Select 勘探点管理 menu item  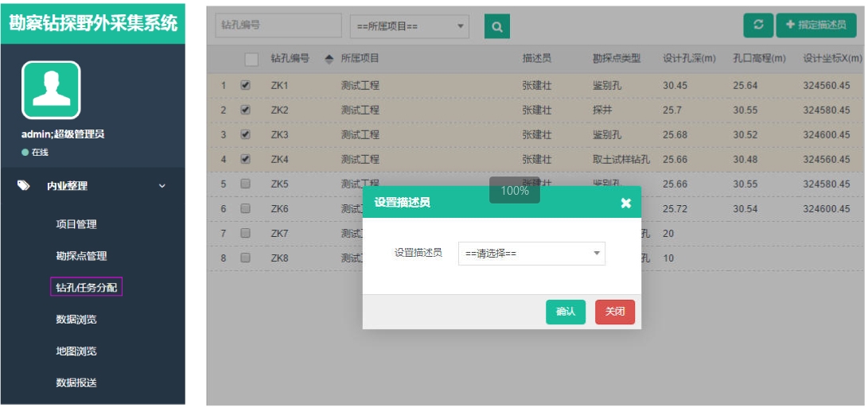81,256
